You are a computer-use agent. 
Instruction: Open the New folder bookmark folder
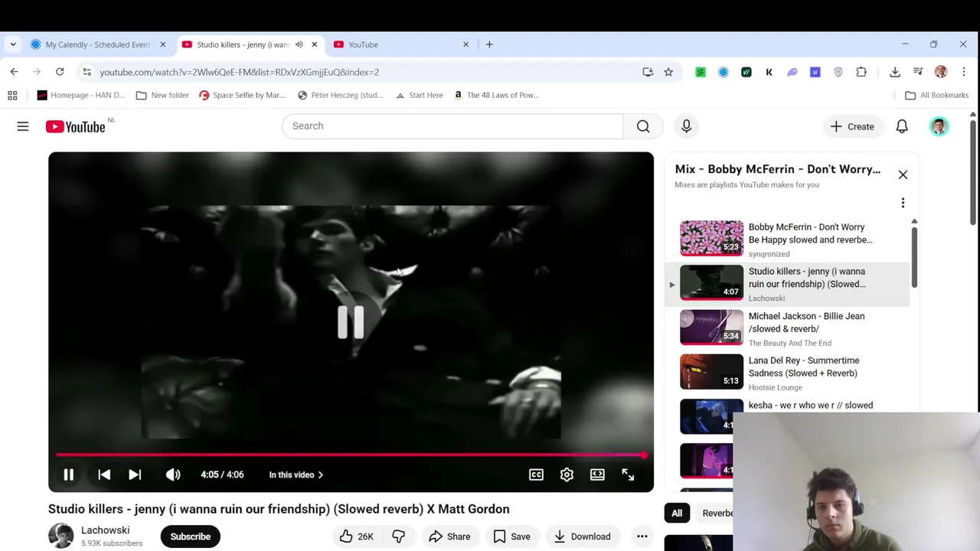click(x=162, y=95)
